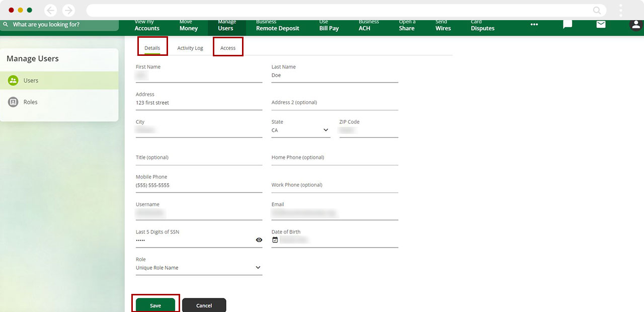Open the Bill Pay menu
Viewport: 644px width, 312px height.
click(330, 26)
